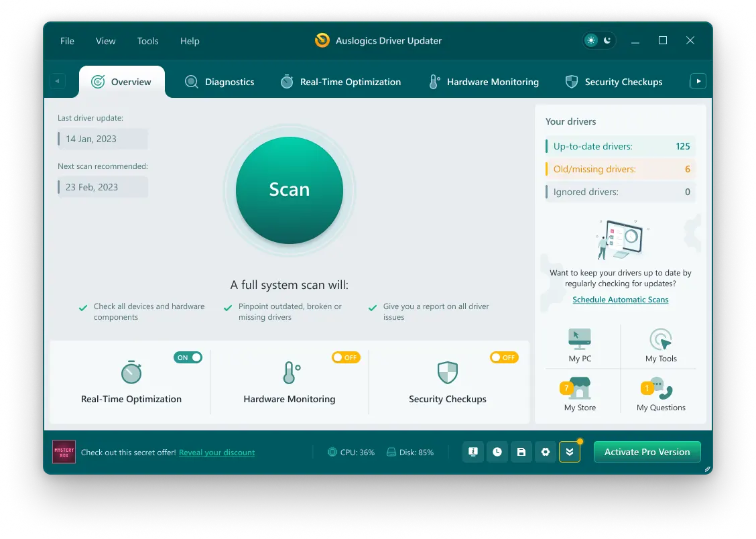Click the Next scan recommended date field

click(x=103, y=187)
